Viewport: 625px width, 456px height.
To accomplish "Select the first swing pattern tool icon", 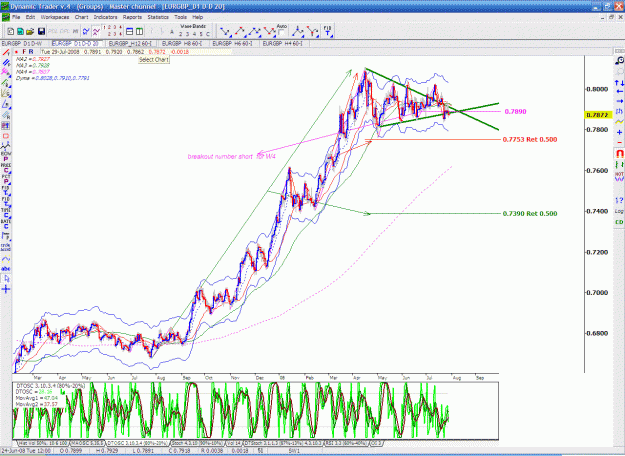I will (226, 31).
